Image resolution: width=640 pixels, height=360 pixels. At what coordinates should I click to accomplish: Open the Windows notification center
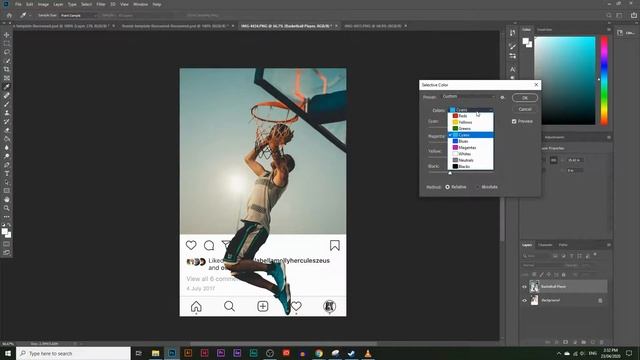point(629,353)
